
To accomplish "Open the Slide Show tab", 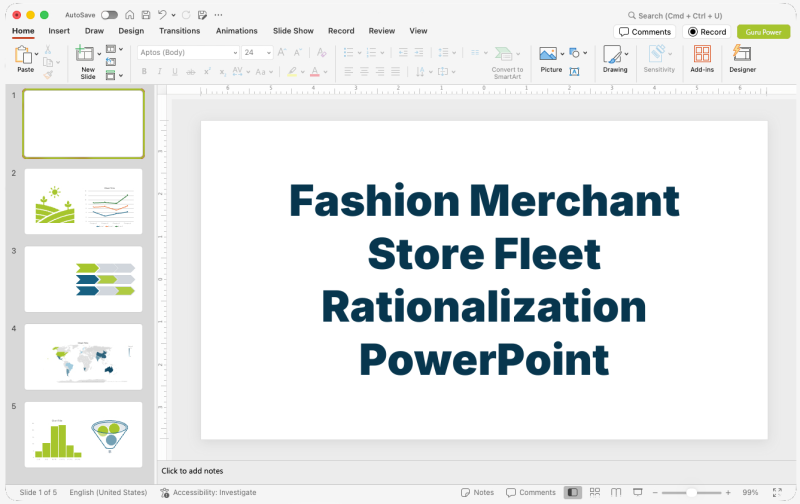I will [x=293, y=31].
